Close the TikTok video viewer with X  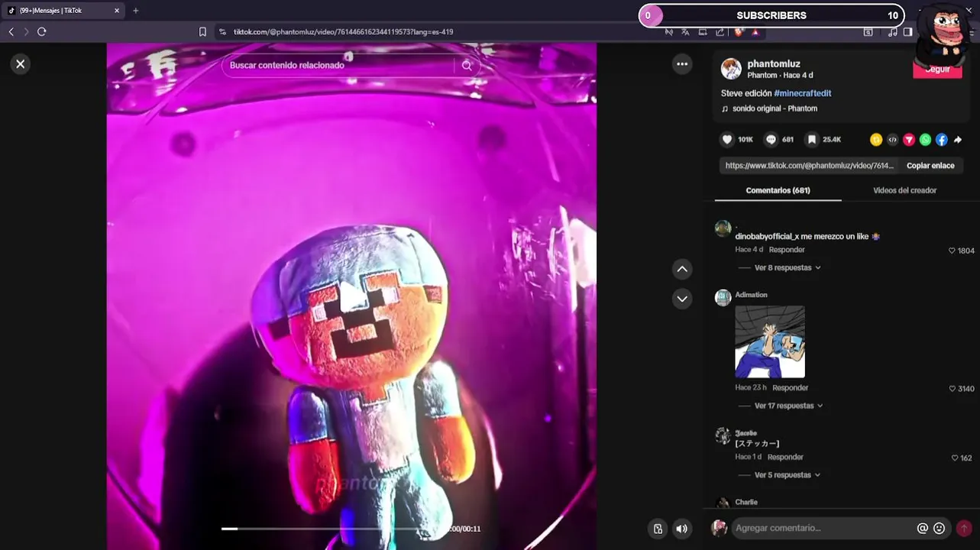pos(21,64)
